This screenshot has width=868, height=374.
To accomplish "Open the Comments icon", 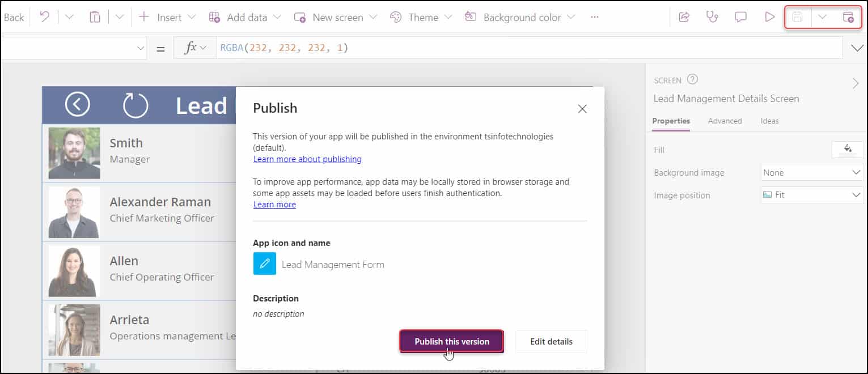I will pyautogui.click(x=740, y=17).
